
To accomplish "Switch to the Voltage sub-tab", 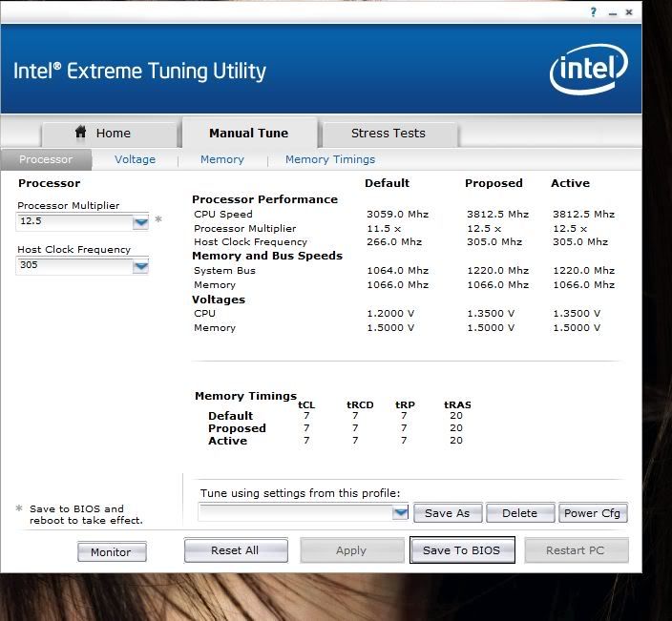I will pyautogui.click(x=135, y=159).
